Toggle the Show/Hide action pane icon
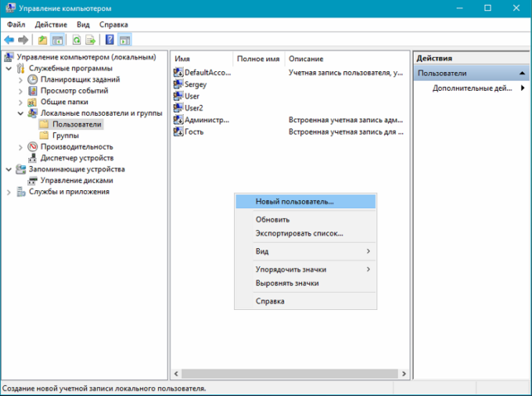Image resolution: width=532 pixels, height=396 pixels. 125,40
